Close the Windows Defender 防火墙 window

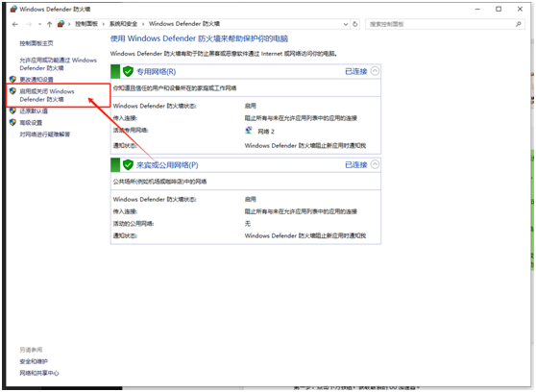coord(520,9)
